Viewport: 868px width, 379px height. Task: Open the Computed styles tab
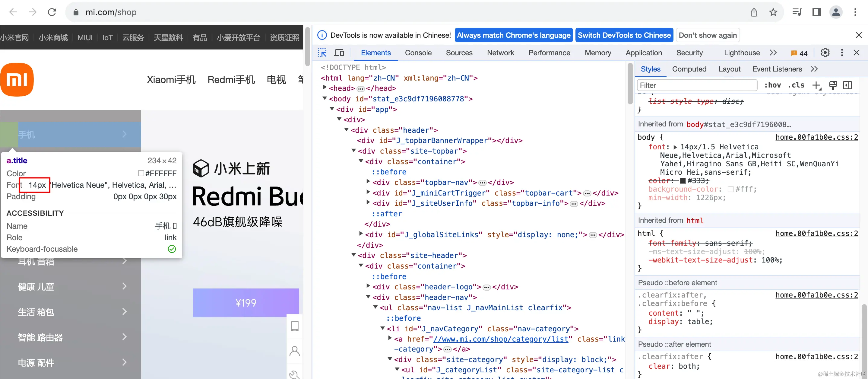(689, 69)
